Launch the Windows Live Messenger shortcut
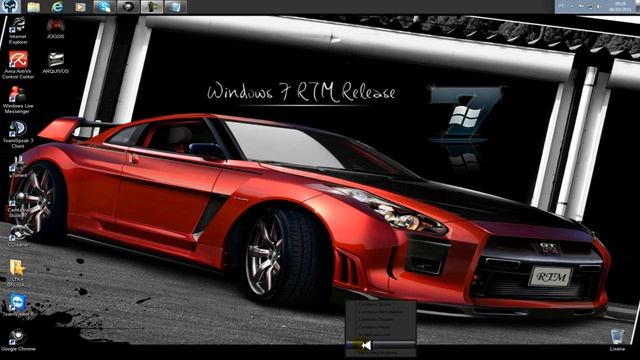 18,100
